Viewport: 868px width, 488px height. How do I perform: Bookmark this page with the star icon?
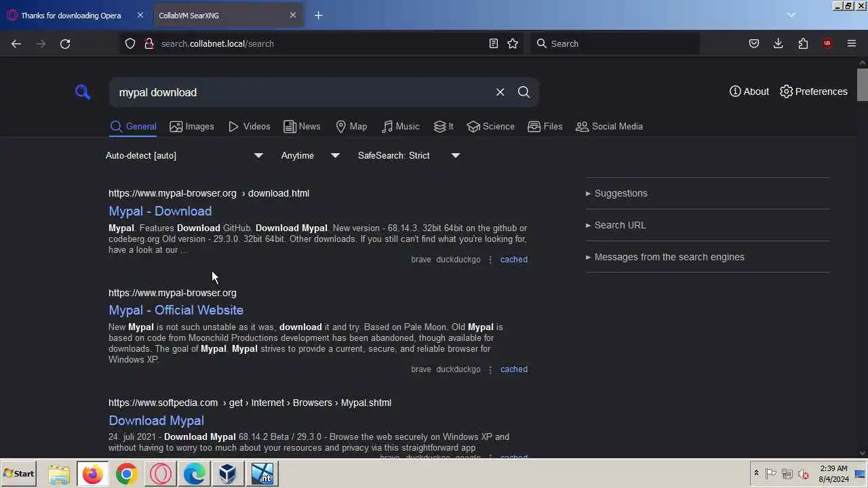[x=513, y=43]
